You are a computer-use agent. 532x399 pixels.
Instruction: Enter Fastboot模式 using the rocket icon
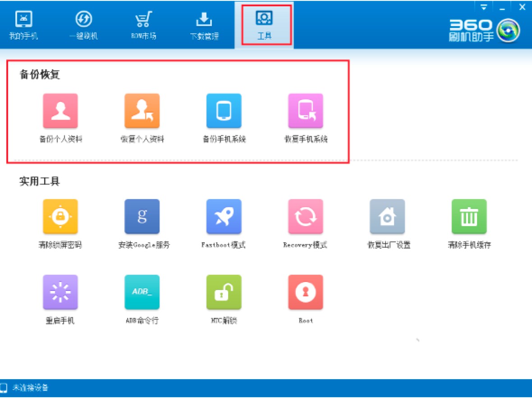click(x=224, y=217)
